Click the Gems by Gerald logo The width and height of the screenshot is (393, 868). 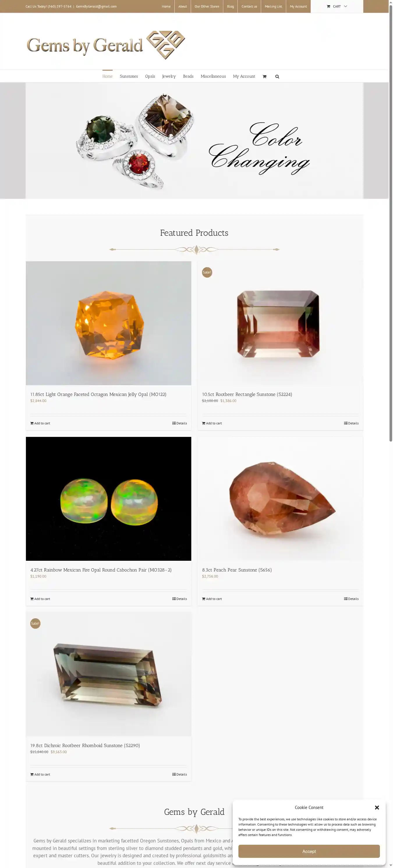point(106,45)
